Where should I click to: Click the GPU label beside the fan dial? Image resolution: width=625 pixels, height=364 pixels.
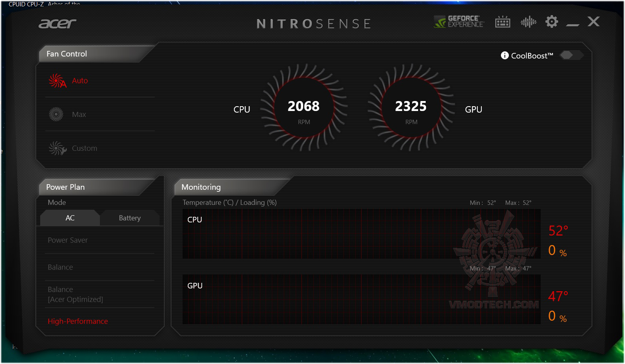coord(474,109)
